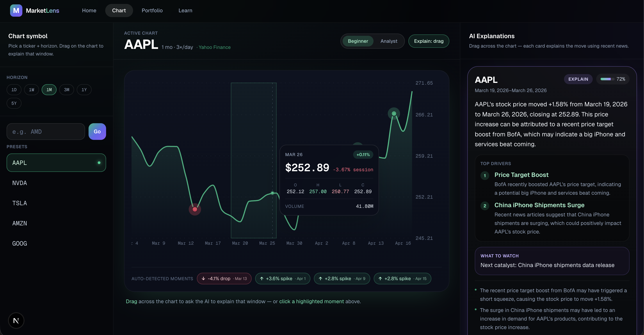Select the 3M horizon option

pos(66,90)
